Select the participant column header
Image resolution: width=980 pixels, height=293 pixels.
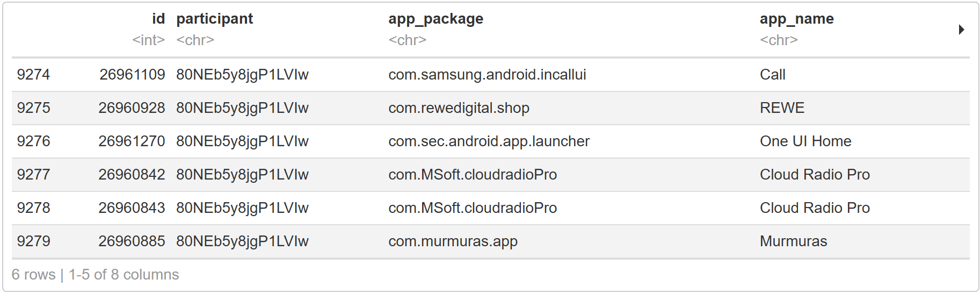214,19
